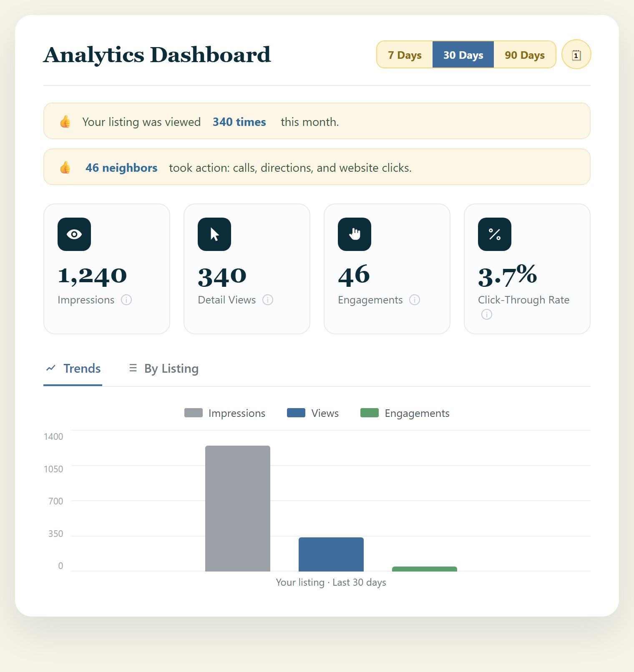
Task: Click the 340 detail views value
Action: tap(222, 276)
